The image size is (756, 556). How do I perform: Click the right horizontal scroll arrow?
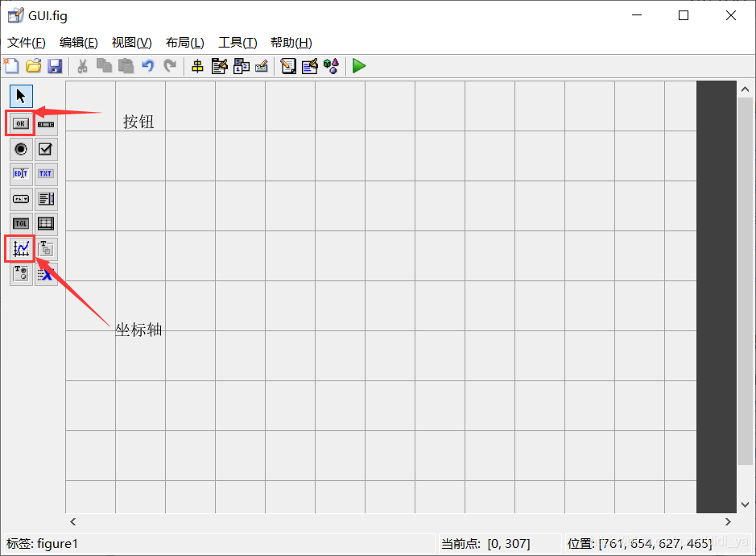(x=728, y=521)
